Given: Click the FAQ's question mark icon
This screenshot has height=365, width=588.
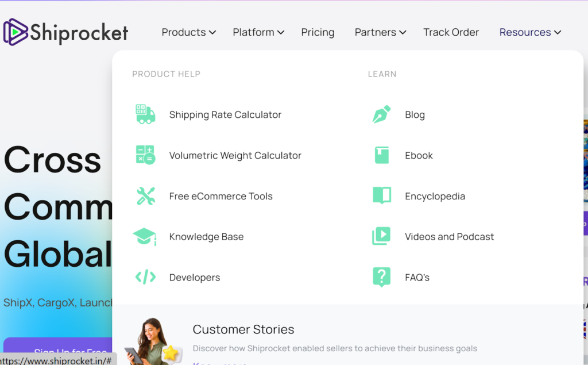Looking at the screenshot, I should click(381, 277).
